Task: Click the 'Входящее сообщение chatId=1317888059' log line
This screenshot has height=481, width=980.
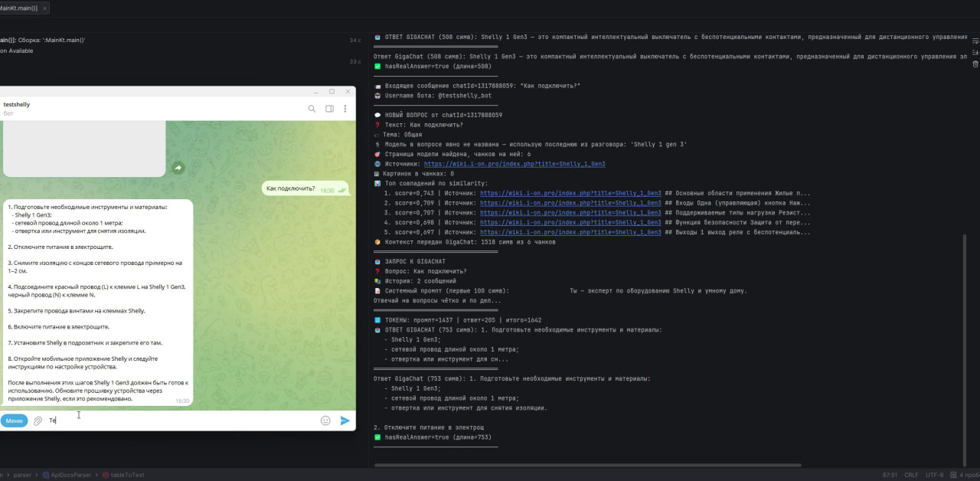Action: [477, 86]
